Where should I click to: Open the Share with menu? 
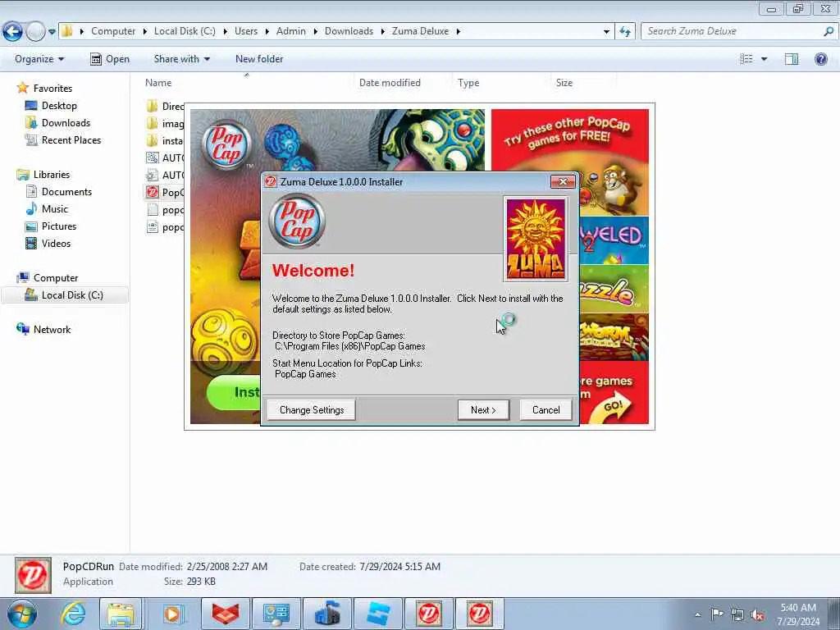tap(181, 59)
